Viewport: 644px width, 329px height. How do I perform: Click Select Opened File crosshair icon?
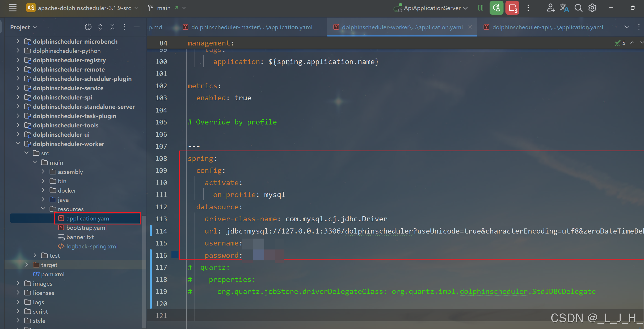[x=88, y=27]
